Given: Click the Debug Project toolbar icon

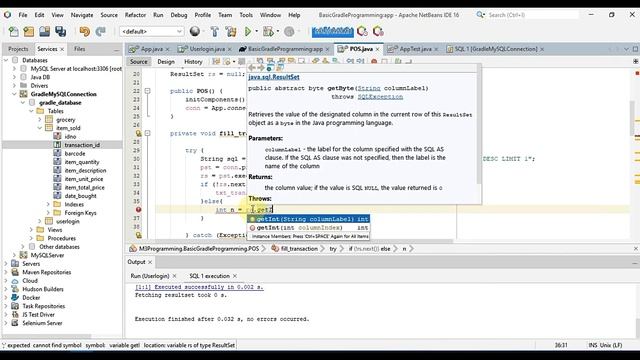Looking at the screenshot, I should (268, 31).
